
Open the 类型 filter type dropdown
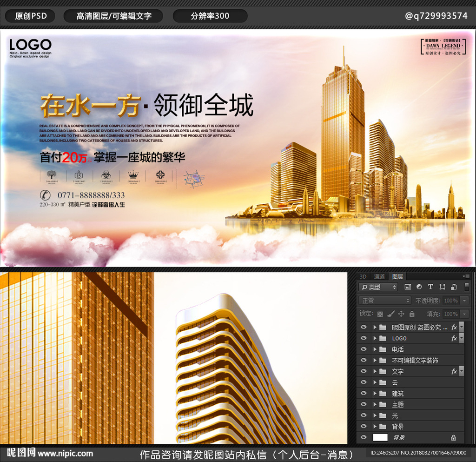[378, 287]
